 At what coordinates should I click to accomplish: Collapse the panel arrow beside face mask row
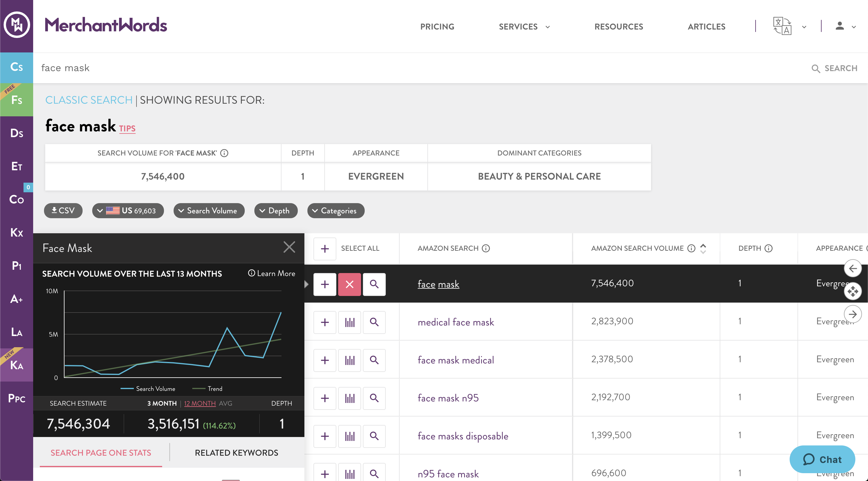click(x=306, y=284)
